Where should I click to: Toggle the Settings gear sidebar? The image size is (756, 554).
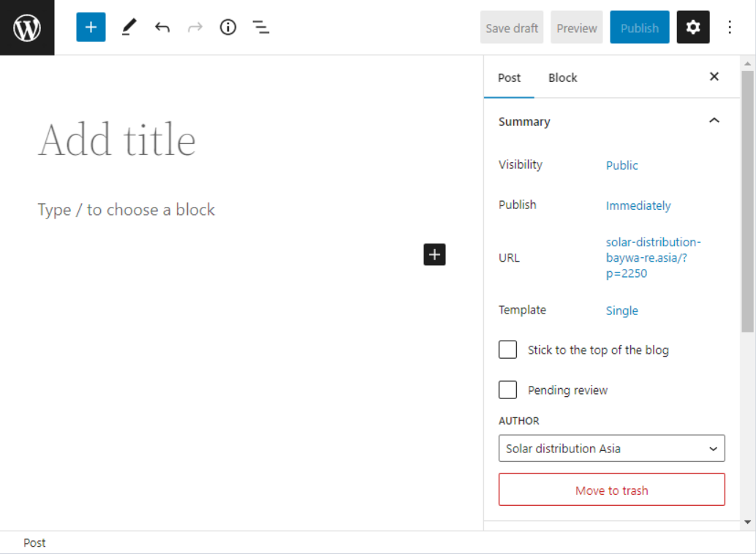click(692, 28)
